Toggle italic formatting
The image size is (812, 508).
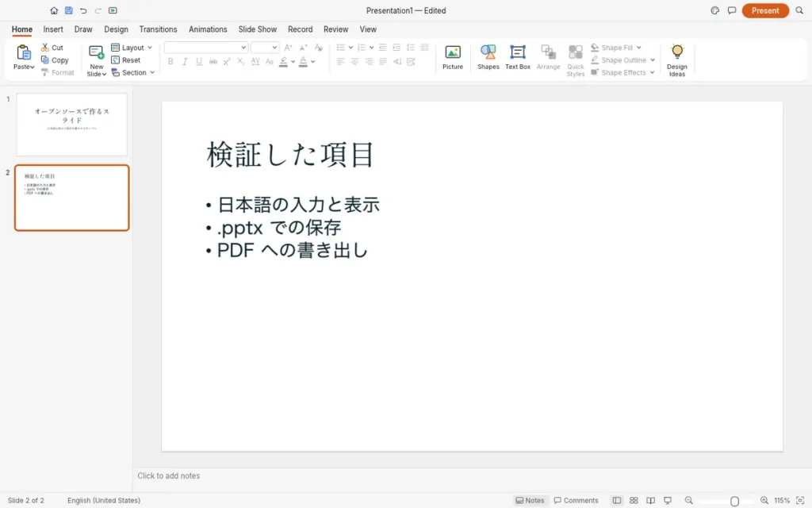(184, 62)
